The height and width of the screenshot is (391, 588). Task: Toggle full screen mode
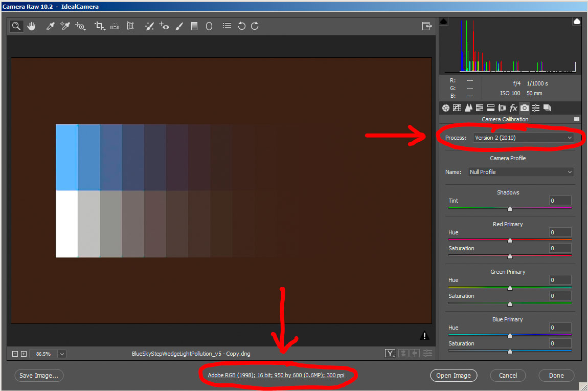426,26
